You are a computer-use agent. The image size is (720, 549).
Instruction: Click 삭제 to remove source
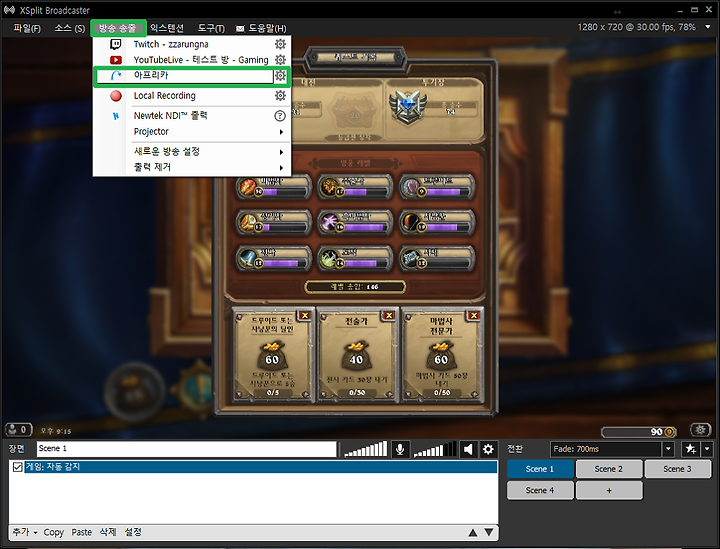108,532
